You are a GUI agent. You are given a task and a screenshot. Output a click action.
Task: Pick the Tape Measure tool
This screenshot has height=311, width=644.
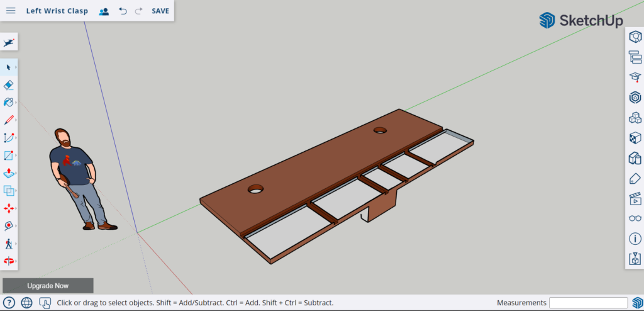pyautogui.click(x=9, y=225)
